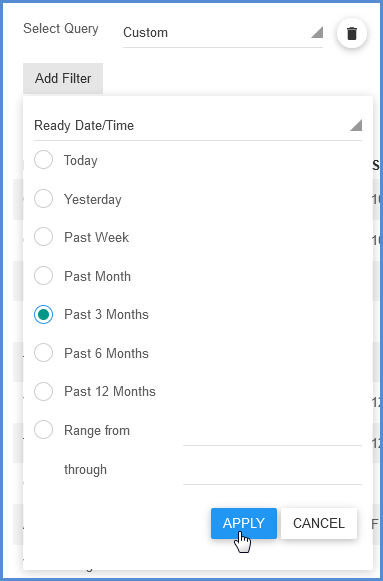Click the Cancel button
The height and width of the screenshot is (581, 383).
(x=319, y=523)
